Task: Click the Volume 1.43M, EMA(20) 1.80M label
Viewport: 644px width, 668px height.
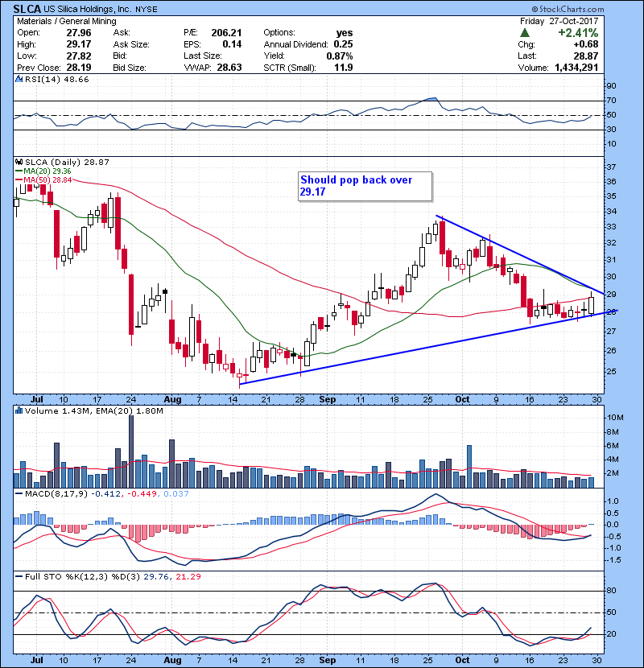Action: tap(93, 410)
